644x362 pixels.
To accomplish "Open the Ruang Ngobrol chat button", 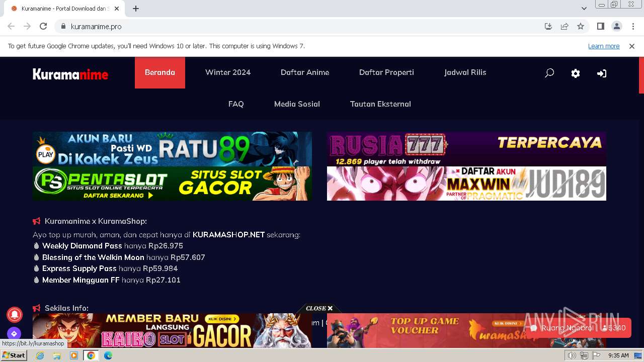I will [x=578, y=328].
